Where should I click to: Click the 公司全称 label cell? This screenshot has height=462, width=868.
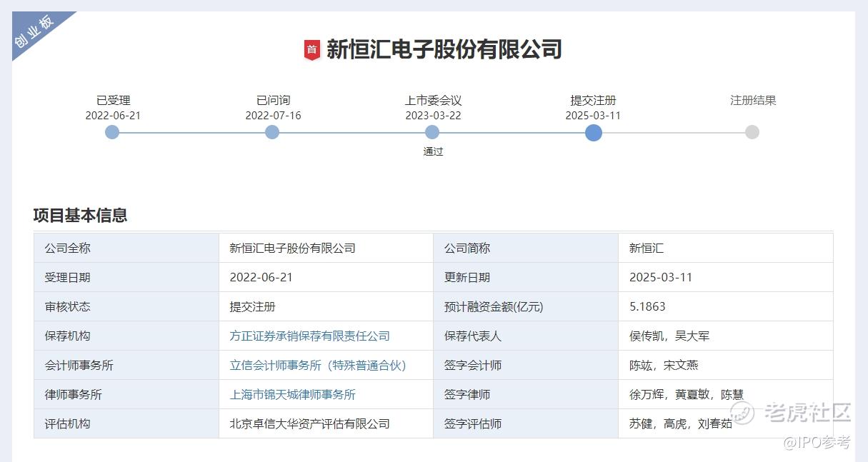(x=126, y=248)
